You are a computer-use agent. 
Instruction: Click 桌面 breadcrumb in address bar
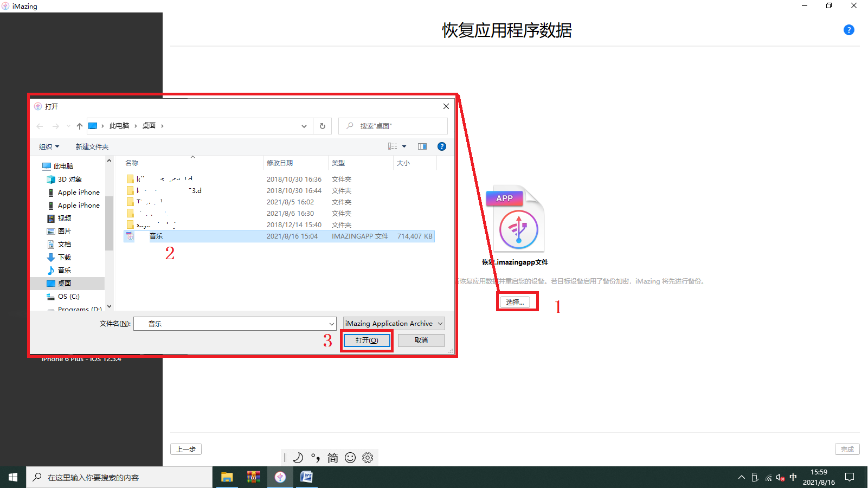pyautogui.click(x=149, y=126)
